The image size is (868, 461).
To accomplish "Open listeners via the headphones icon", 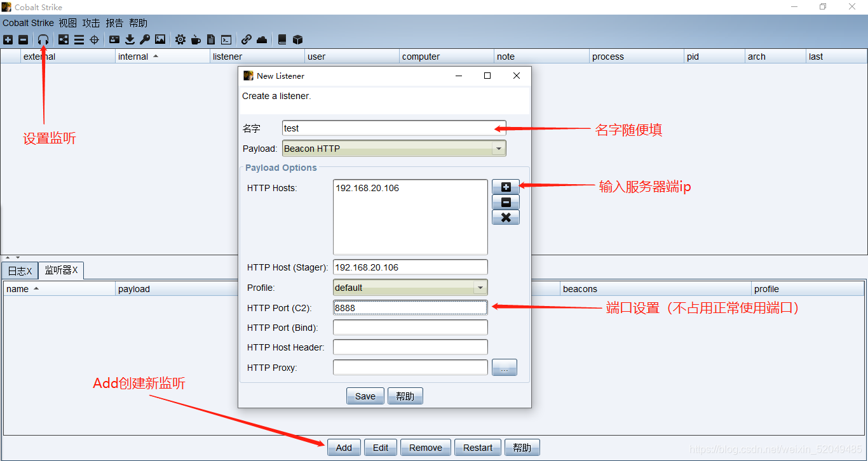I will tap(43, 39).
